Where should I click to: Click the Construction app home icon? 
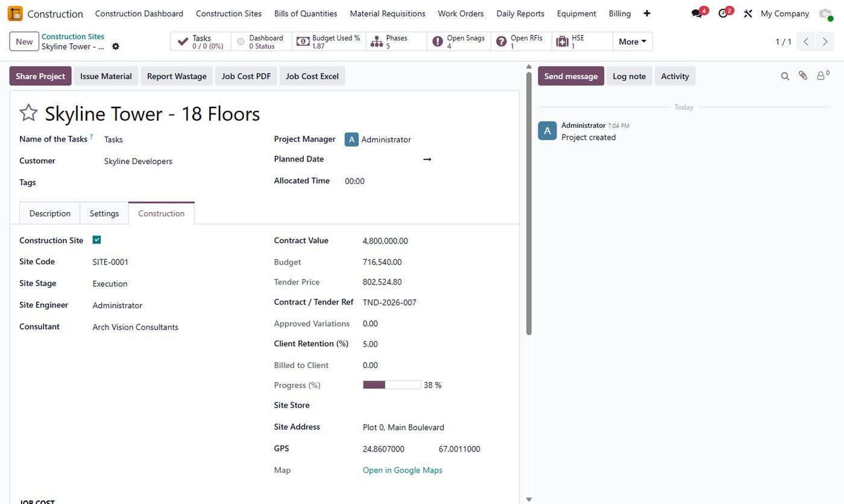(x=15, y=13)
